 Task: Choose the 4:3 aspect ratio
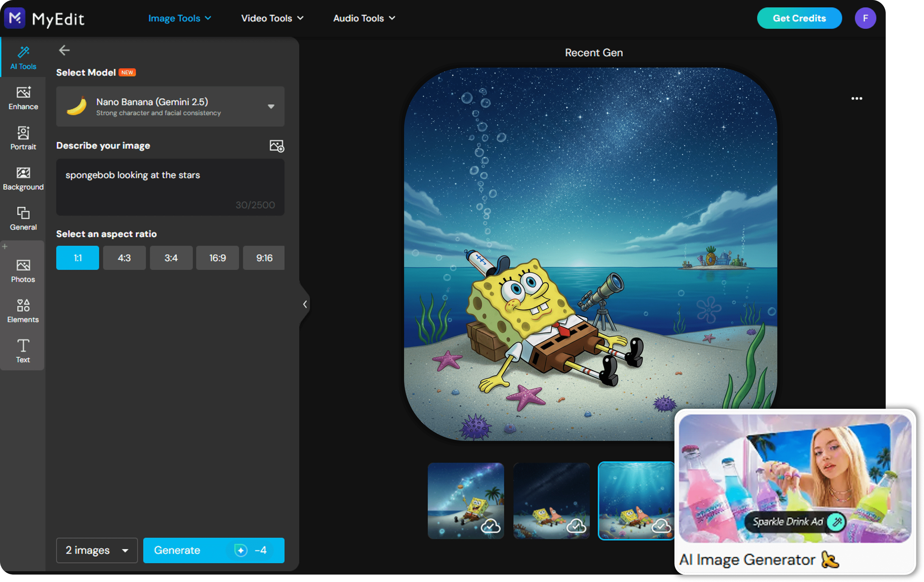click(124, 258)
